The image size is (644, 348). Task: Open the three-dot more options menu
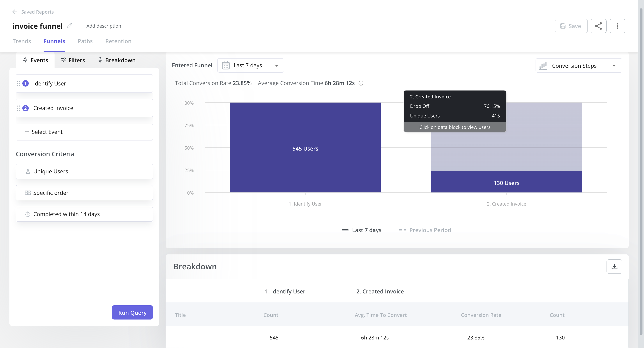(617, 26)
